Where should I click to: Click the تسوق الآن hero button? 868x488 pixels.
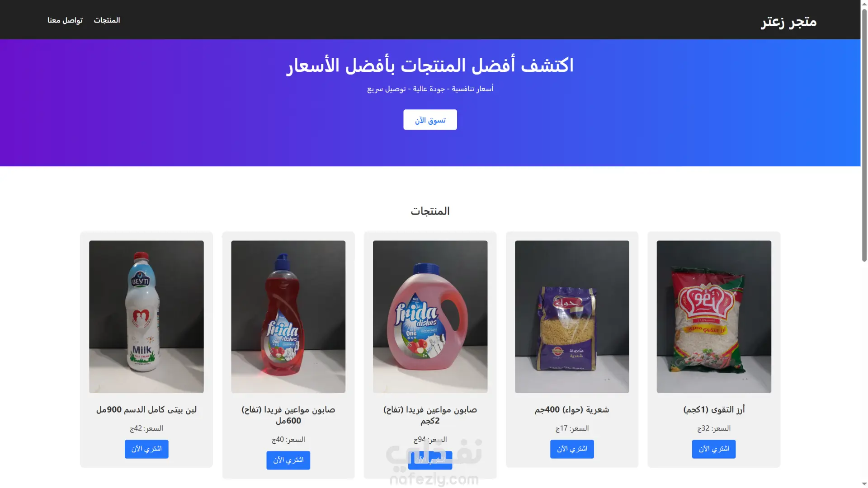click(430, 120)
